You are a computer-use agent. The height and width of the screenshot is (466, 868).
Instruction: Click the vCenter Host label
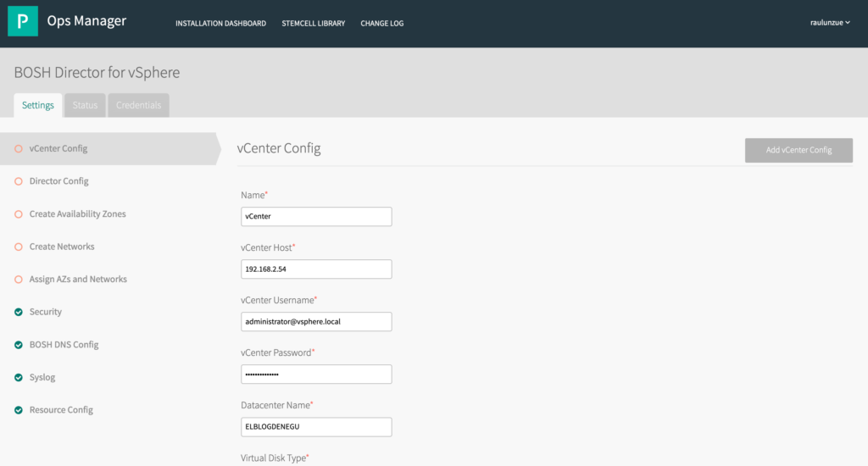[268, 247]
